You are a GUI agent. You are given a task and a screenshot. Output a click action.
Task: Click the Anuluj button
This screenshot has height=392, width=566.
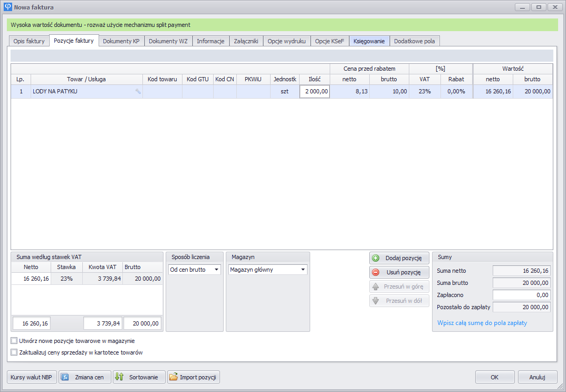tap(537, 377)
